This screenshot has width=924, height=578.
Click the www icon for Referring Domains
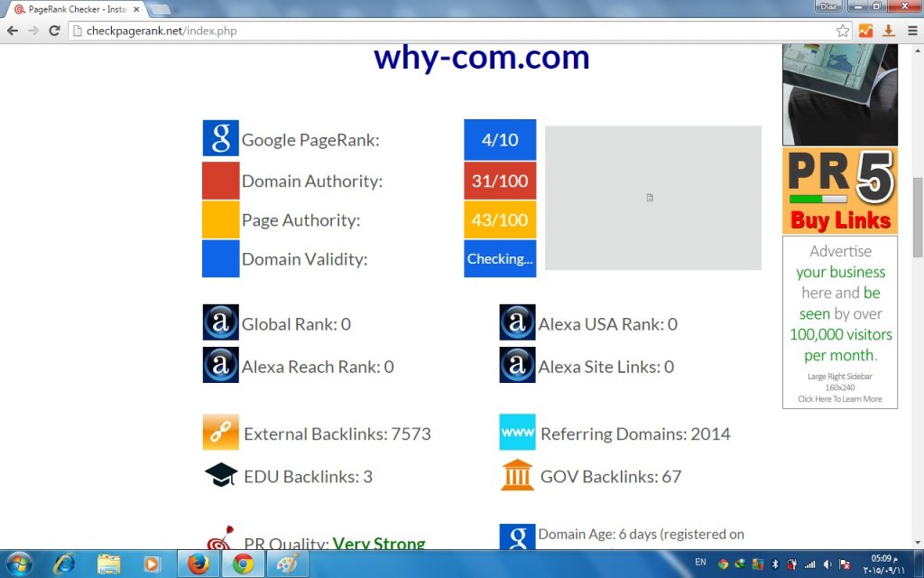[x=517, y=432]
